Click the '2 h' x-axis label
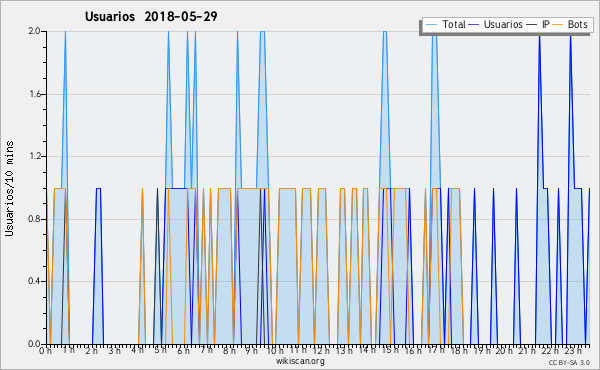Viewport: 600px width, 370px height. (91, 351)
